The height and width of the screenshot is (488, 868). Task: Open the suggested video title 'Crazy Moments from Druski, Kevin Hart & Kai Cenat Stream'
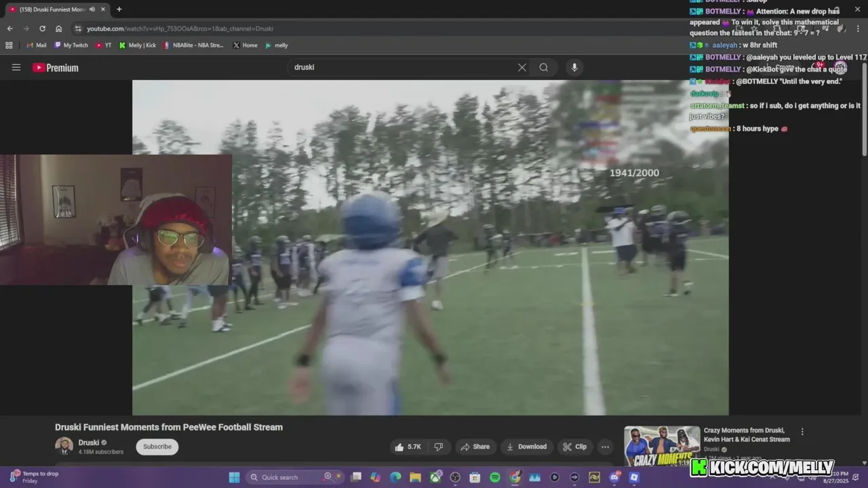tap(747, 434)
